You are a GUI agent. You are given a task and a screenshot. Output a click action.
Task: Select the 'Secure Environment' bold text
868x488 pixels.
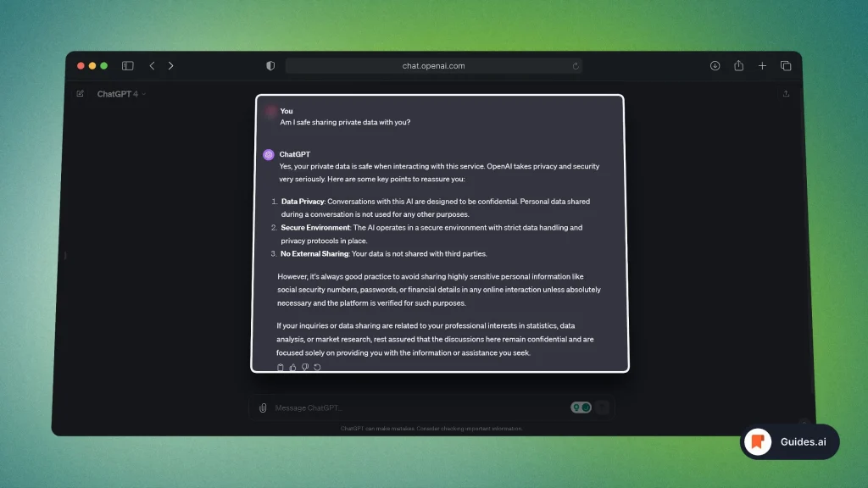[315, 227]
